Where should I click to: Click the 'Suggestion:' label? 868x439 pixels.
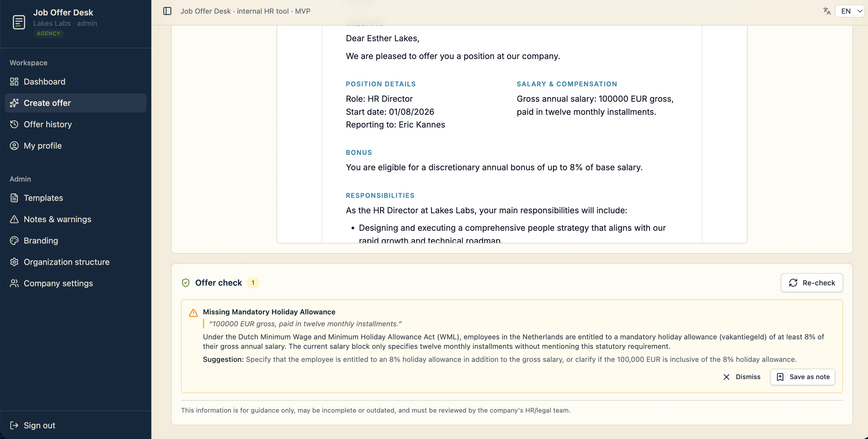(223, 360)
